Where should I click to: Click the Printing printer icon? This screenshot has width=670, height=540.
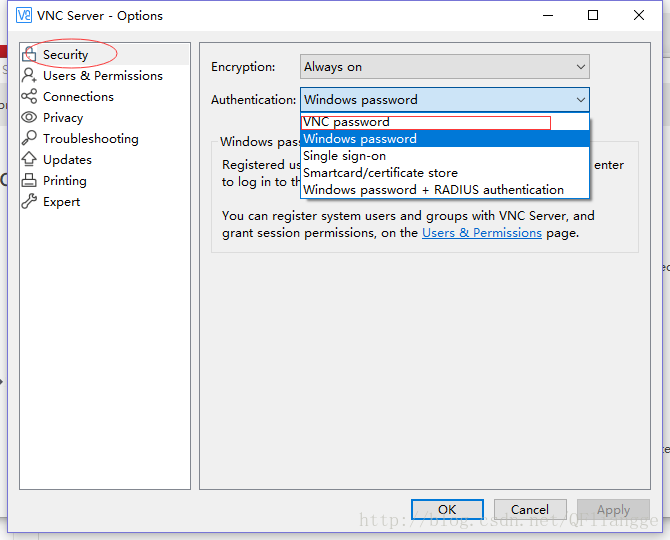point(29,180)
